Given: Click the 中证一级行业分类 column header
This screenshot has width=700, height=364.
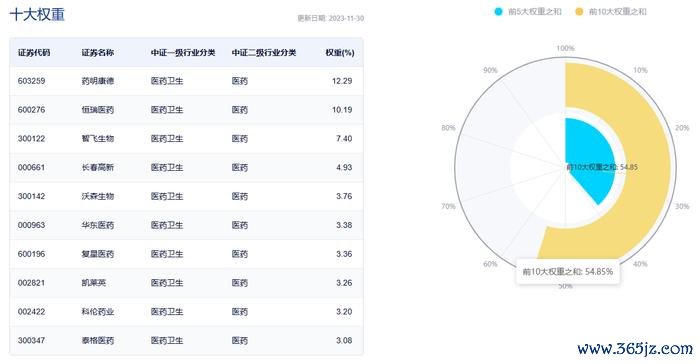Looking at the screenshot, I should (183, 53).
